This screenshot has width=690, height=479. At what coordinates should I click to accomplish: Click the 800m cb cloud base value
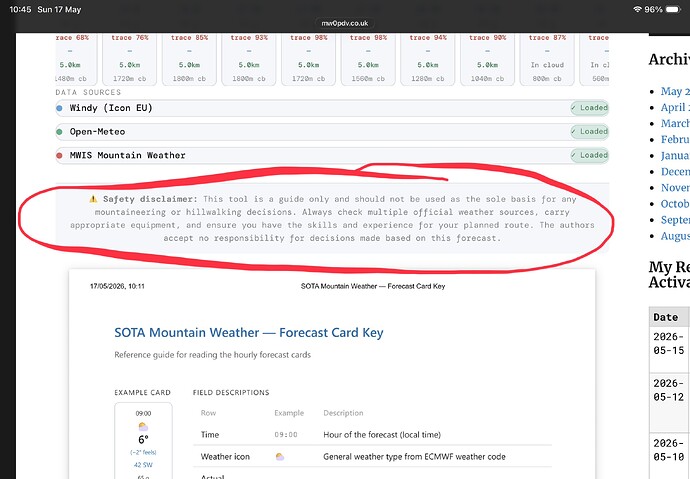(x=547, y=79)
